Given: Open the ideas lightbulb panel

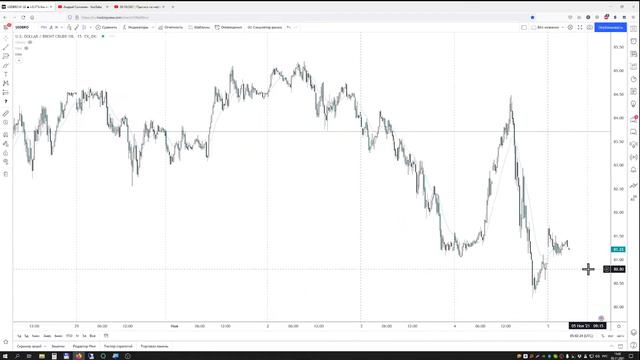Looking at the screenshot, I should click(633, 104).
